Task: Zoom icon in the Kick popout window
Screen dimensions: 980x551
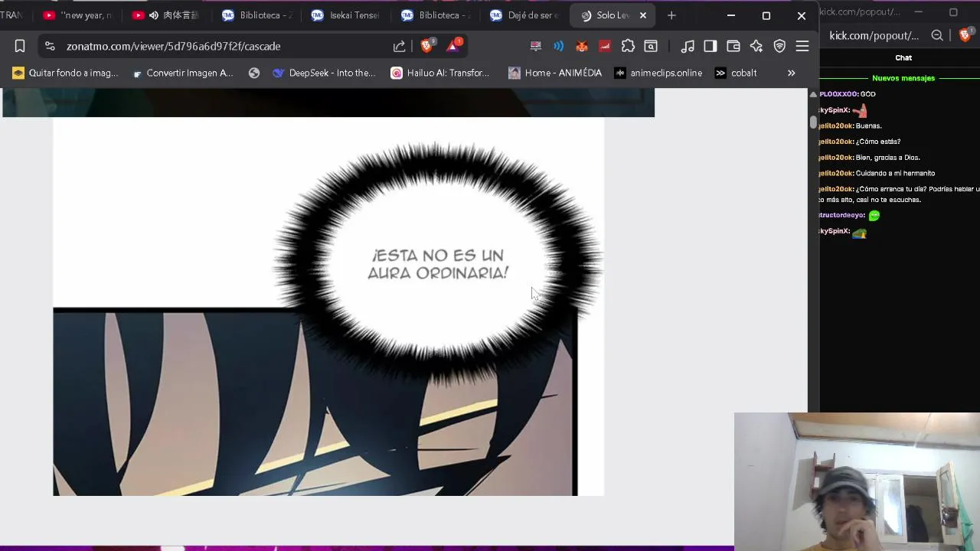Action: [x=937, y=35]
